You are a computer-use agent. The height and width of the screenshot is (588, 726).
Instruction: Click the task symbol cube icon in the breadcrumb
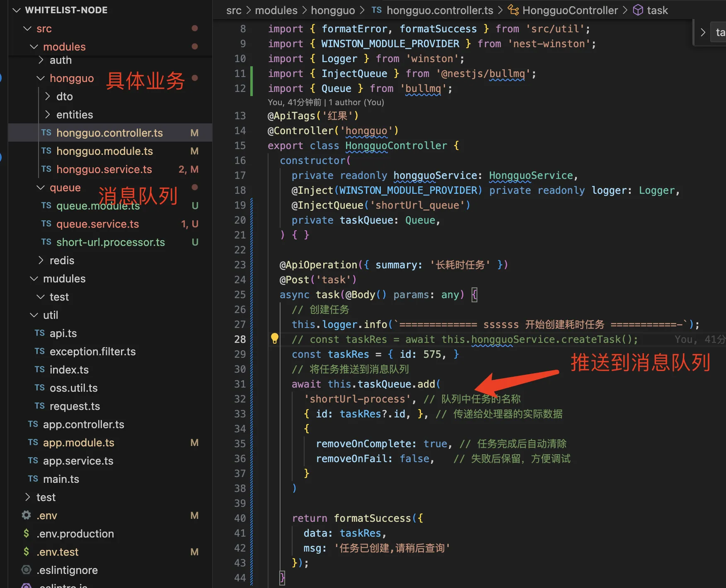click(x=638, y=10)
